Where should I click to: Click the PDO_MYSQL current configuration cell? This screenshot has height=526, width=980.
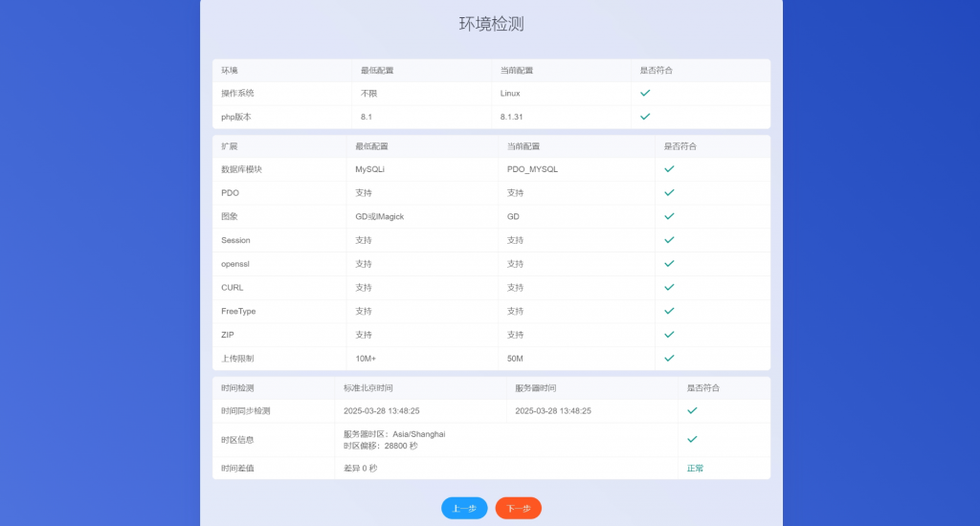point(532,169)
